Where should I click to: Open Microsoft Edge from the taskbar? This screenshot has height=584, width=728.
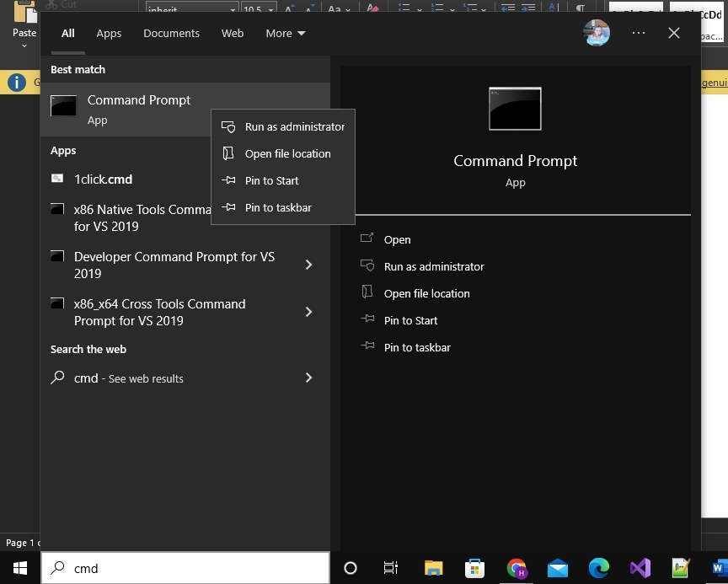pyautogui.click(x=598, y=568)
